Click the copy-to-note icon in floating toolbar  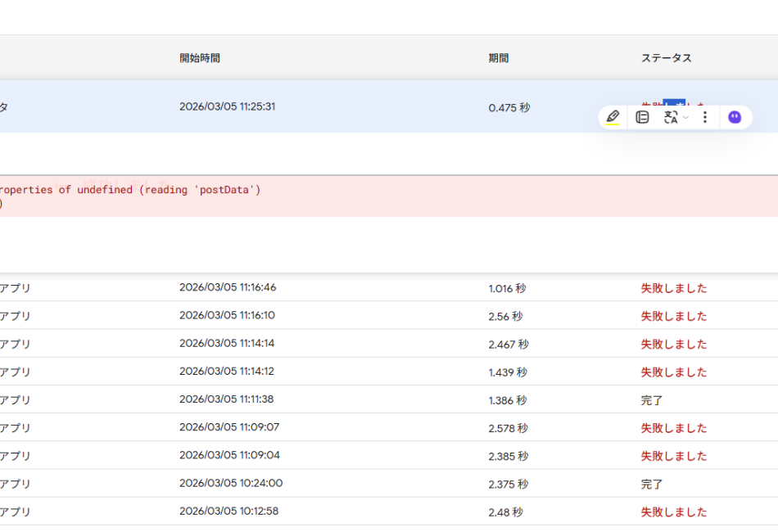pyautogui.click(x=643, y=117)
